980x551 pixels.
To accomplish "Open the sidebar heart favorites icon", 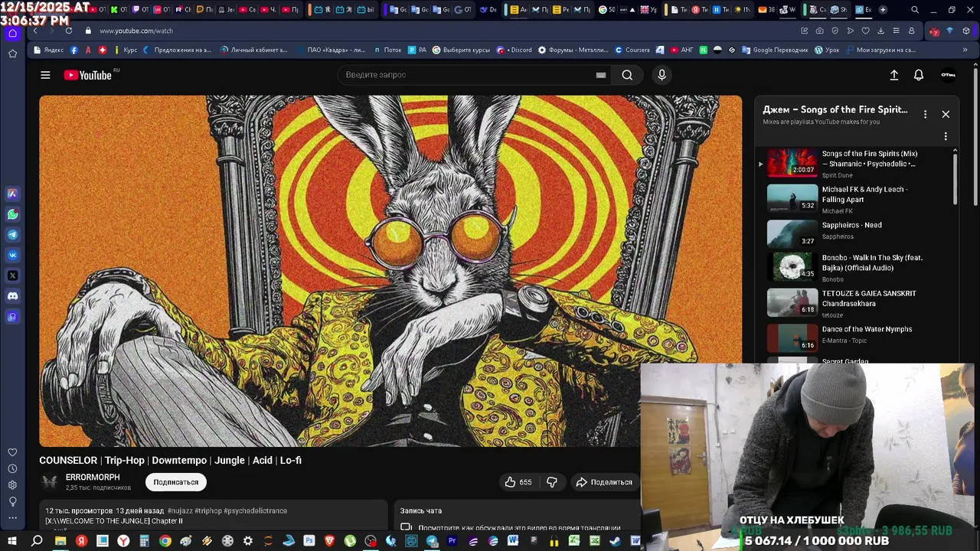I will [x=12, y=452].
